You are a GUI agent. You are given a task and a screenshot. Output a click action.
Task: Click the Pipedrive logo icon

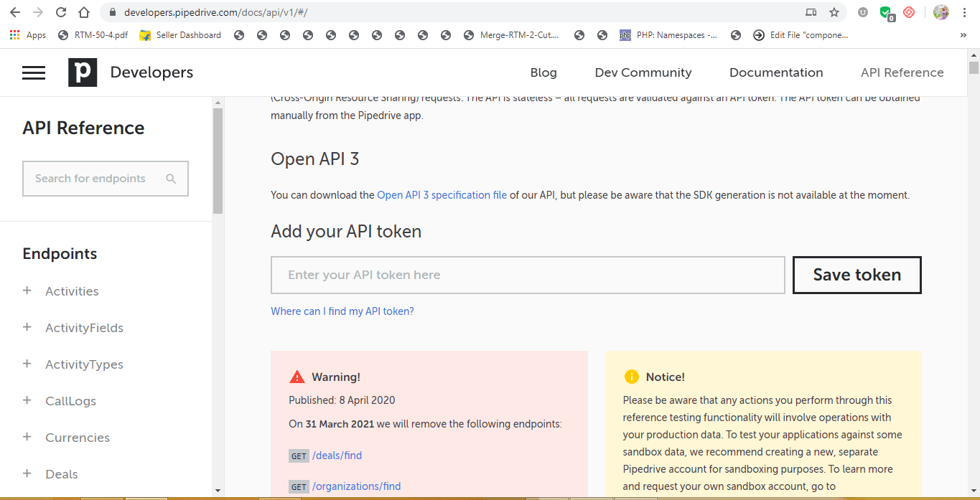(x=83, y=72)
